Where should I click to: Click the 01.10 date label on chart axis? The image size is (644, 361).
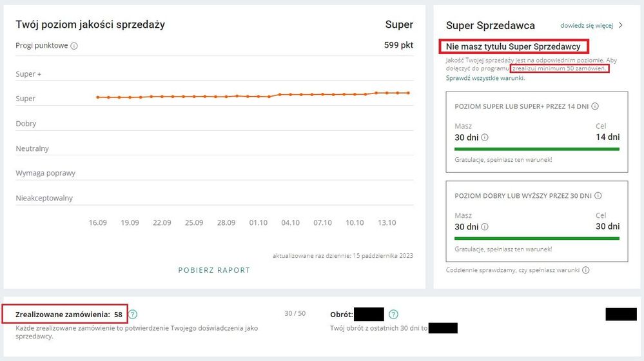pos(258,222)
